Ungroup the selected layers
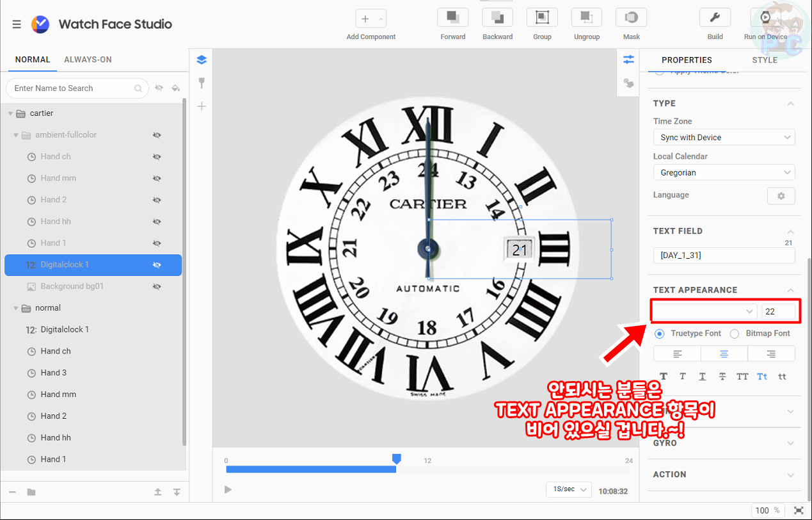 587,17
